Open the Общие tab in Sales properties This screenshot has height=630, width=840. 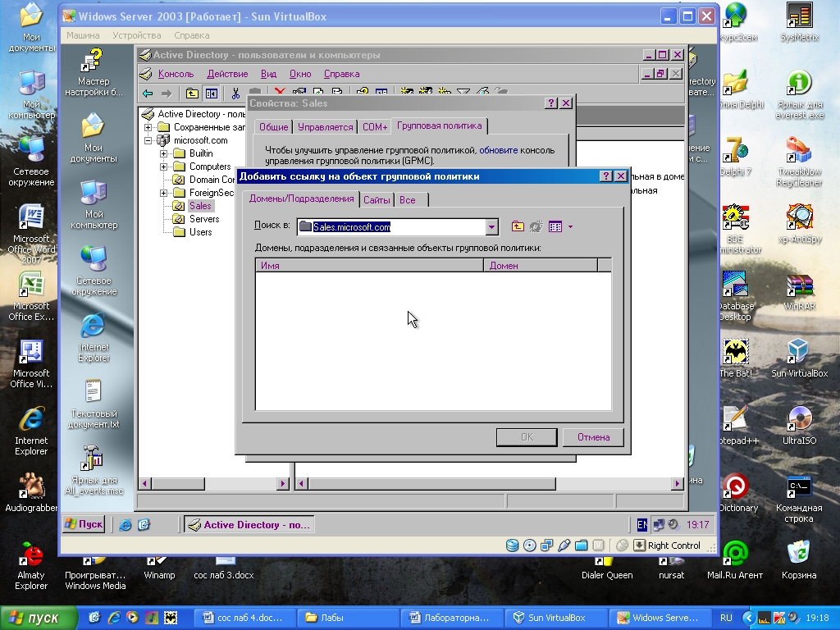pos(274,127)
